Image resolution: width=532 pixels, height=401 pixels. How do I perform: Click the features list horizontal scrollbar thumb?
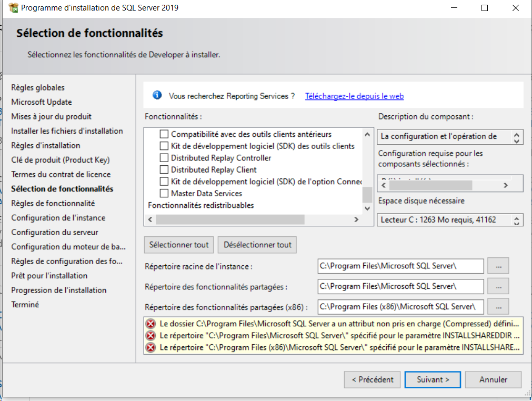pos(230,219)
